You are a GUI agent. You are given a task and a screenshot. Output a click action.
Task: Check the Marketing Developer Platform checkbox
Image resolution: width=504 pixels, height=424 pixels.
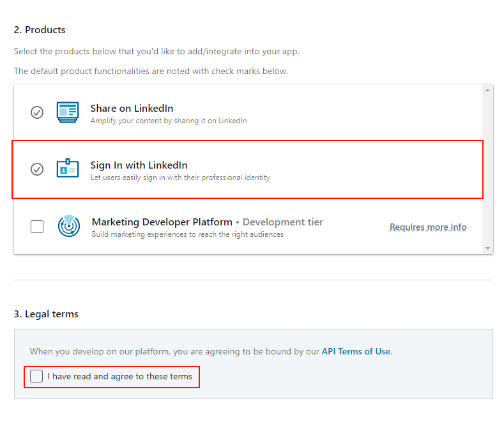coord(37,227)
